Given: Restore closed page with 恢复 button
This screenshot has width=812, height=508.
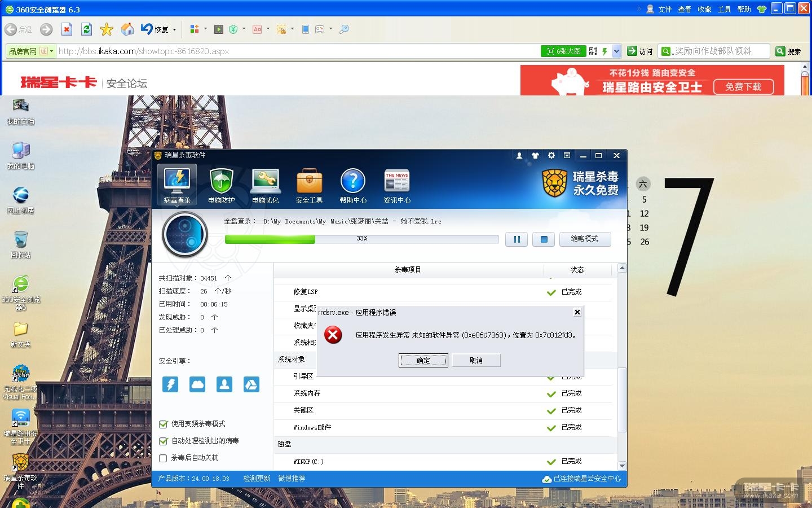Looking at the screenshot, I should tap(155, 29).
